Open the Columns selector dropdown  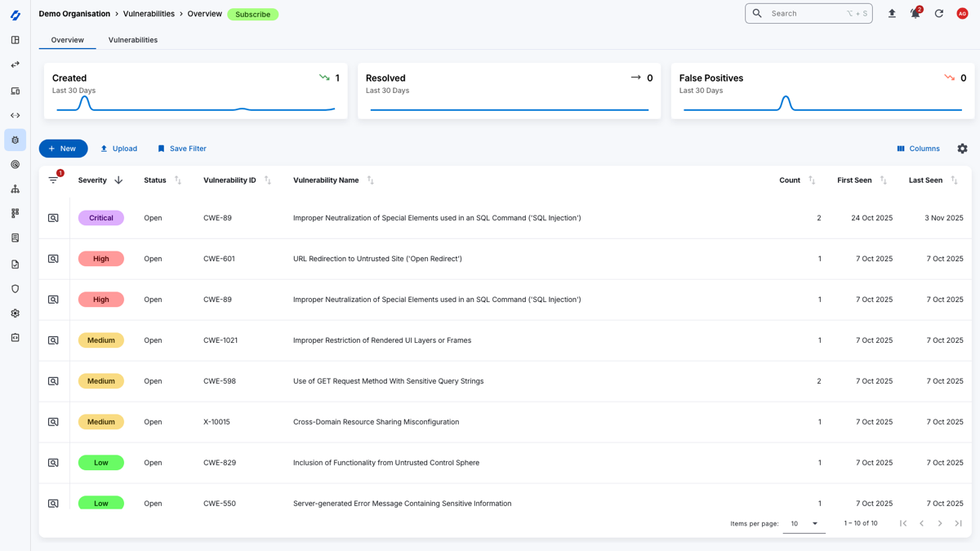coord(918,149)
